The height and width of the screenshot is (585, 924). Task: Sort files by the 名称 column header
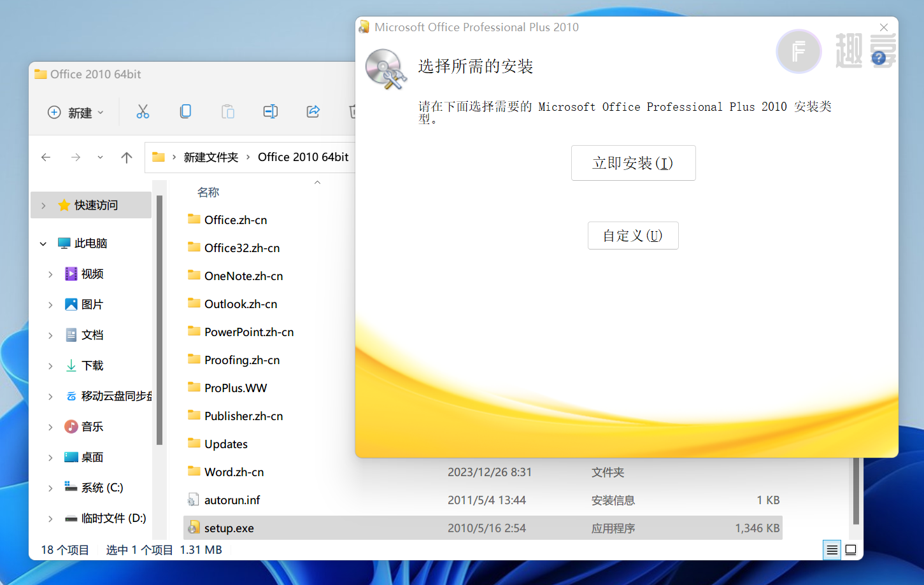[x=208, y=192]
